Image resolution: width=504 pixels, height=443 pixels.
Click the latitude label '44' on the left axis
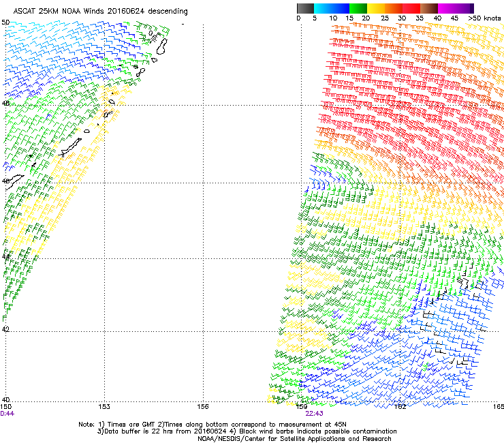(5, 257)
